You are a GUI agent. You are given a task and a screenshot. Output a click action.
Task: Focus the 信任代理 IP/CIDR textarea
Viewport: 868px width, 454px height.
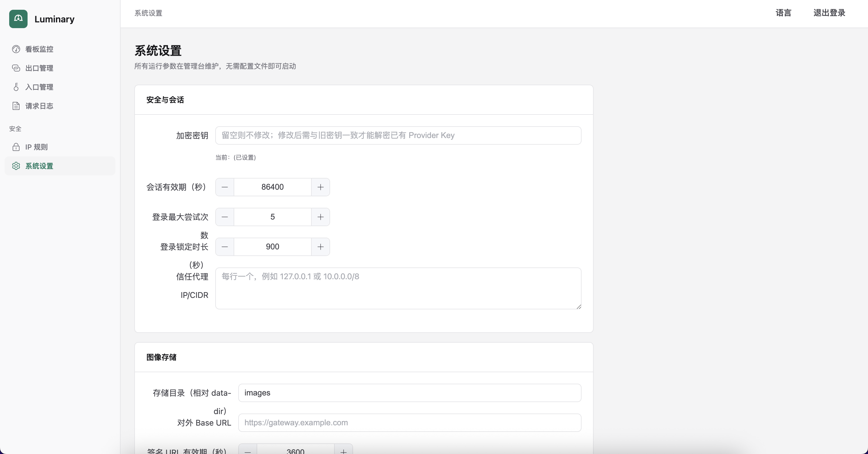pyautogui.click(x=398, y=288)
